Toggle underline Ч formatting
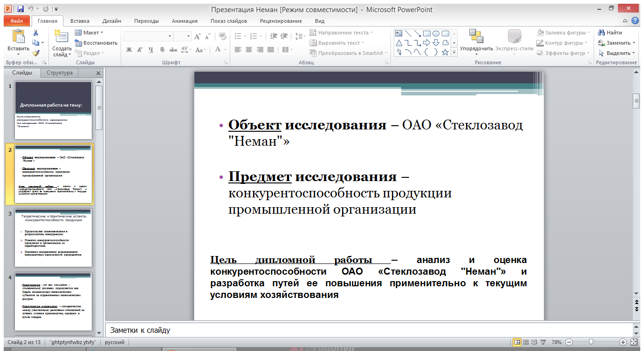The image size is (644, 351). coord(151,50)
